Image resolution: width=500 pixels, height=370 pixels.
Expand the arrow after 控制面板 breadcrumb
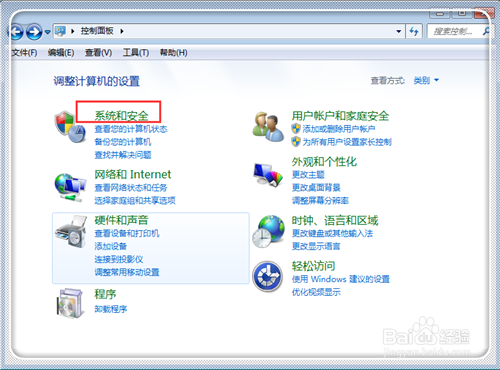click(122, 31)
